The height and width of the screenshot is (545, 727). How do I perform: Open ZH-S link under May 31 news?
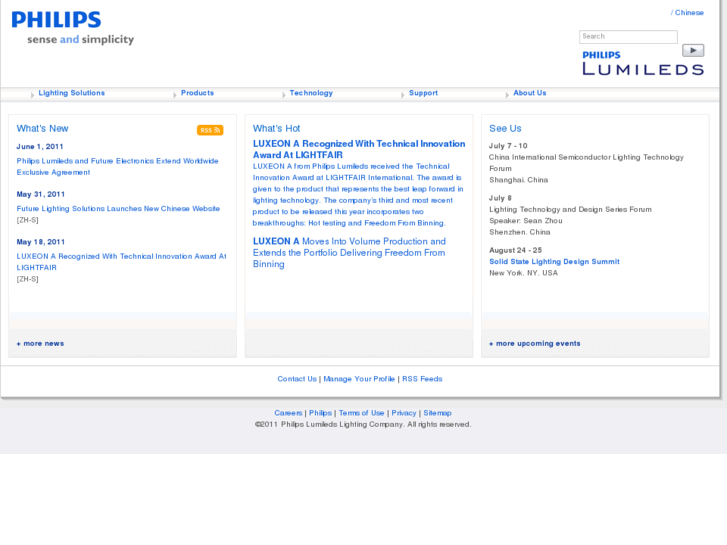point(27,220)
